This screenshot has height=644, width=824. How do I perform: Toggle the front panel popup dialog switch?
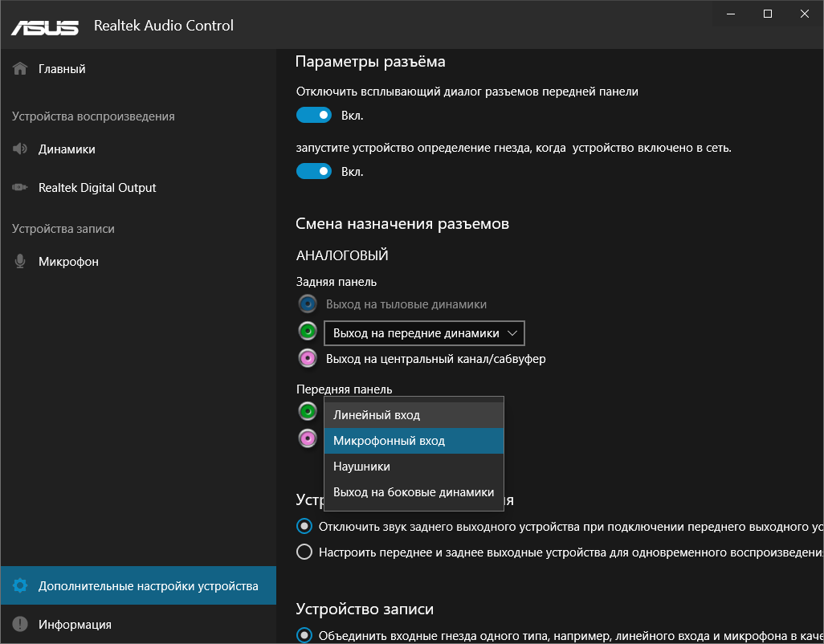314,116
